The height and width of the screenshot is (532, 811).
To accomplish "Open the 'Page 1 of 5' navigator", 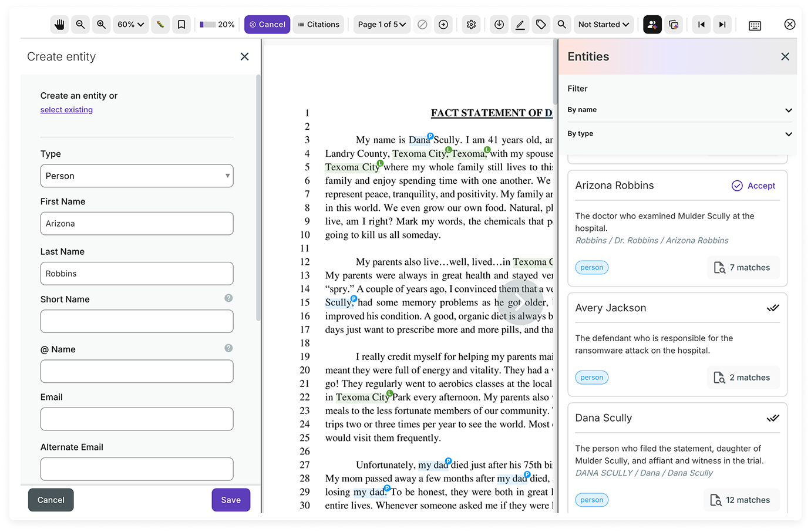I will coord(381,24).
